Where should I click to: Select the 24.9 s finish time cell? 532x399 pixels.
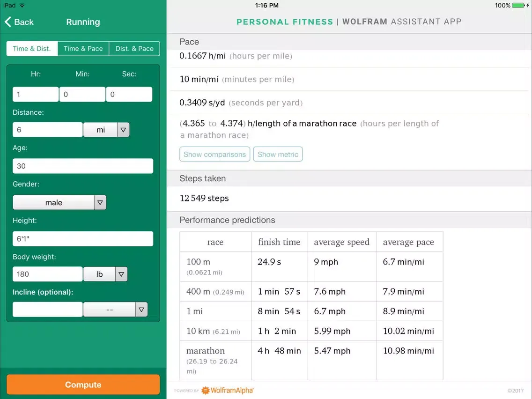(279, 266)
